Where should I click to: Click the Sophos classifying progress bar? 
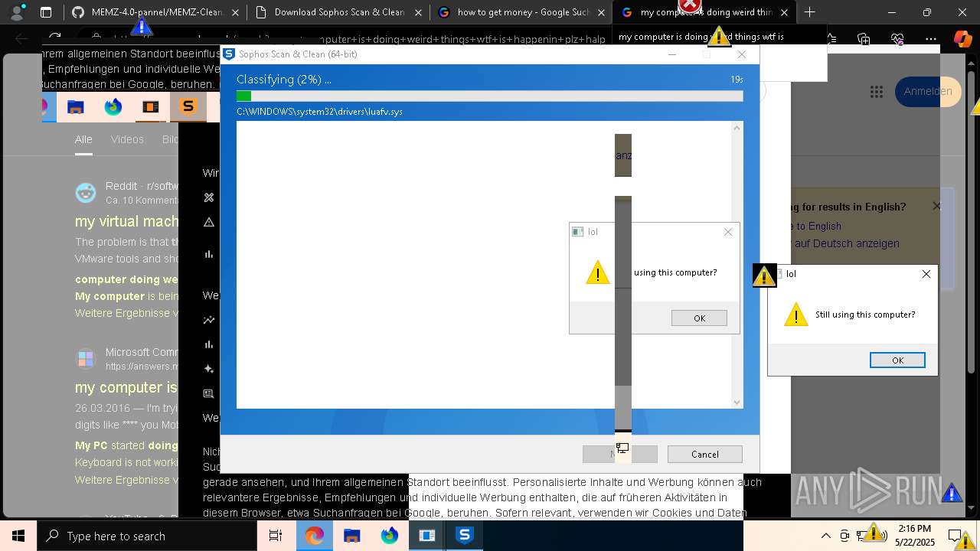(489, 96)
